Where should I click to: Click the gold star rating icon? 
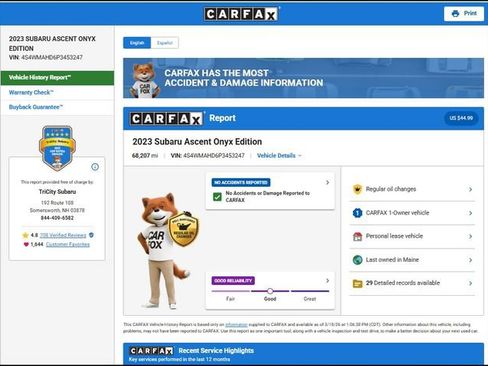click(x=25, y=235)
